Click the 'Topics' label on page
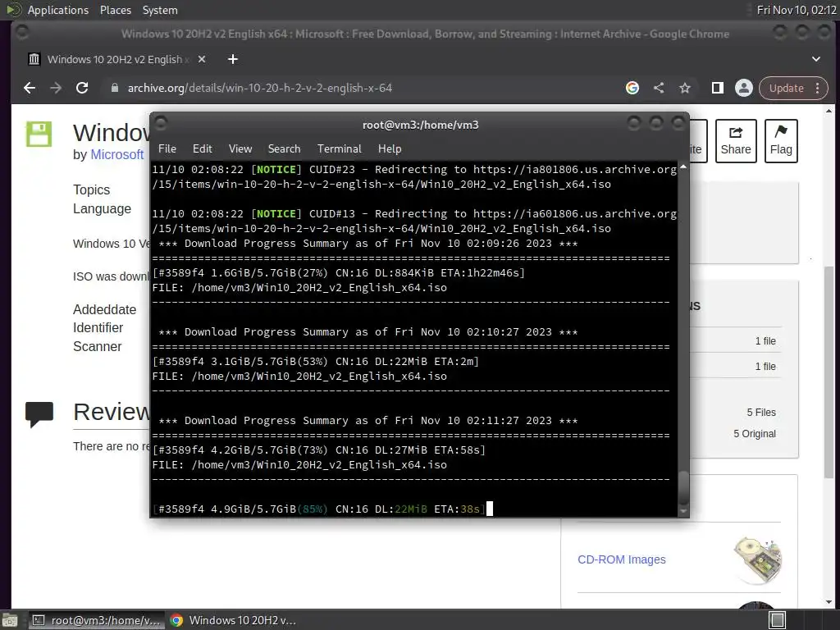Viewport: 840px width, 630px height. pos(92,189)
